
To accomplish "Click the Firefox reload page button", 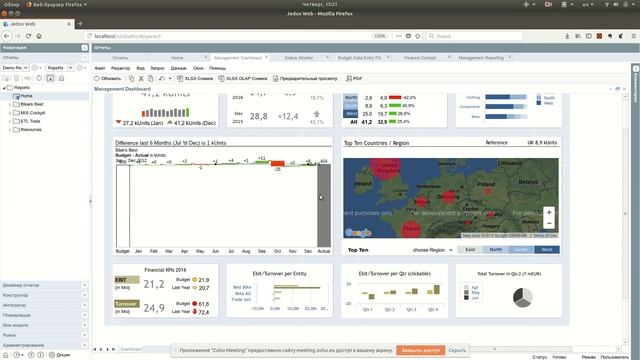I will 28,36.
